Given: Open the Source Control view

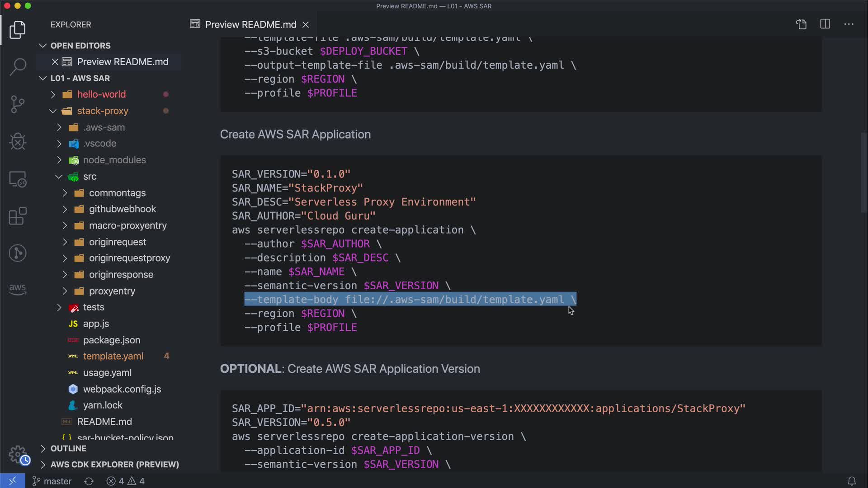Looking at the screenshot, I should point(18,104).
